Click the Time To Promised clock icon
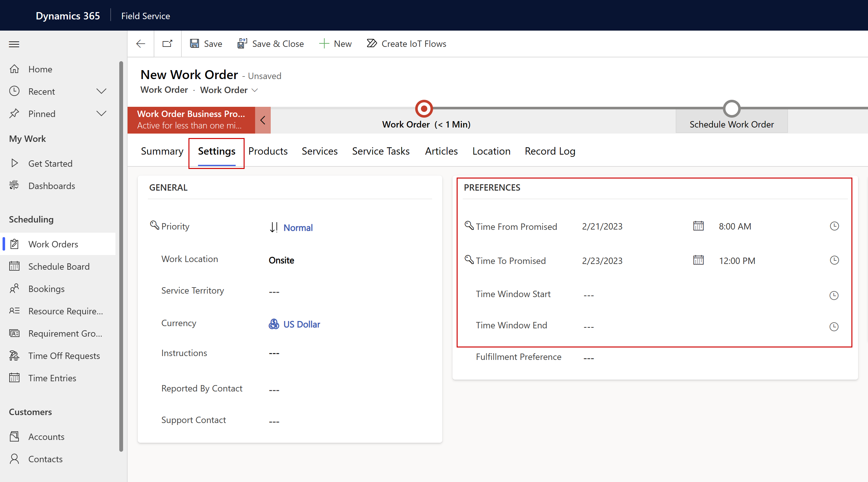The height and width of the screenshot is (482, 868). tap(834, 260)
